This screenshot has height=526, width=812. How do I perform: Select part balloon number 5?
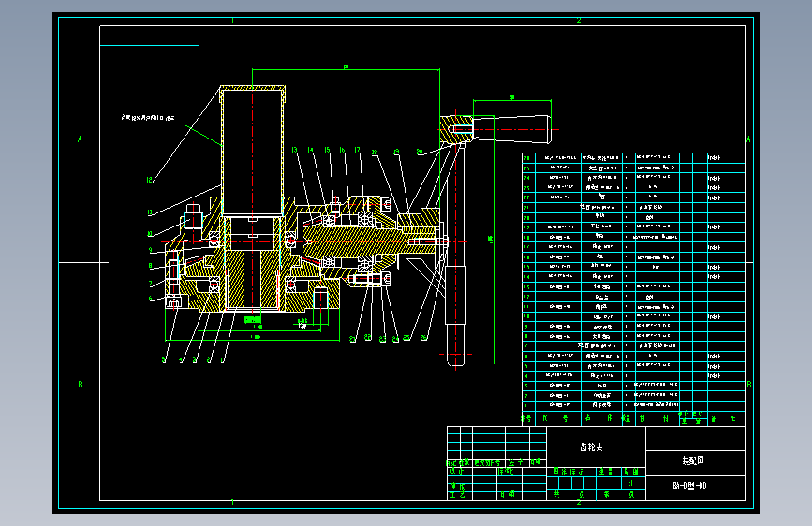pyautogui.click(x=164, y=359)
